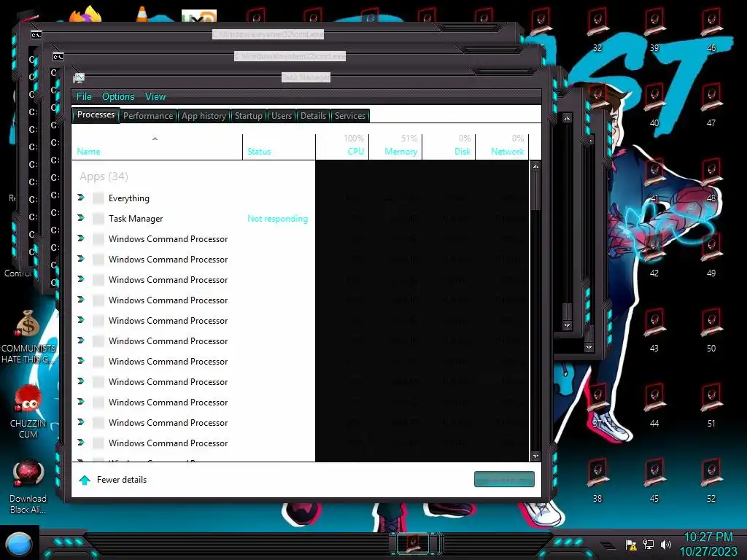Click cmd.exe icon on rearmost command window
This screenshot has height=560, width=747.
[36, 35]
